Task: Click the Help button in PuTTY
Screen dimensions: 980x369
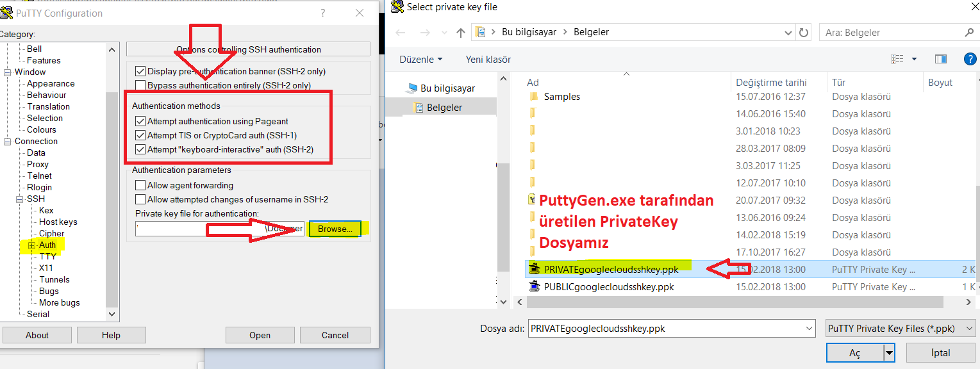Action: (111, 335)
